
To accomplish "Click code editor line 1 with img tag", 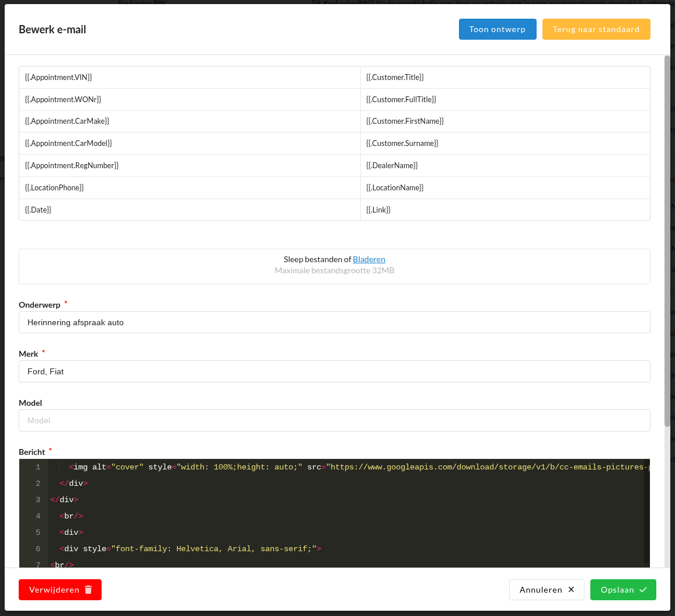I will [x=350, y=467].
